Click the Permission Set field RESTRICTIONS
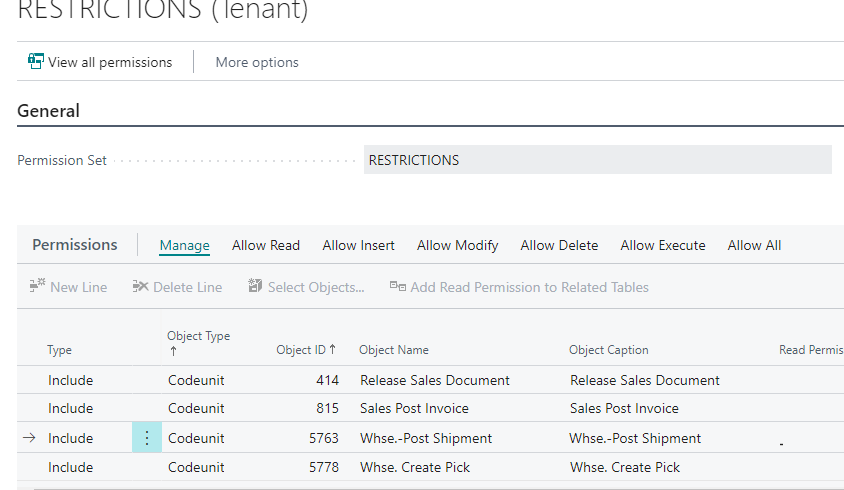The width and height of the screenshot is (844, 490). click(597, 160)
